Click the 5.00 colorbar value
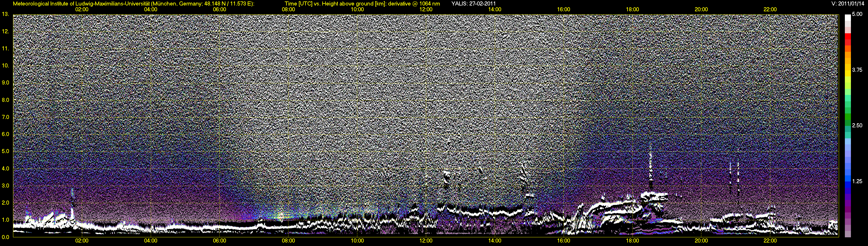The width and height of the screenshot is (868, 246). pos(857,14)
